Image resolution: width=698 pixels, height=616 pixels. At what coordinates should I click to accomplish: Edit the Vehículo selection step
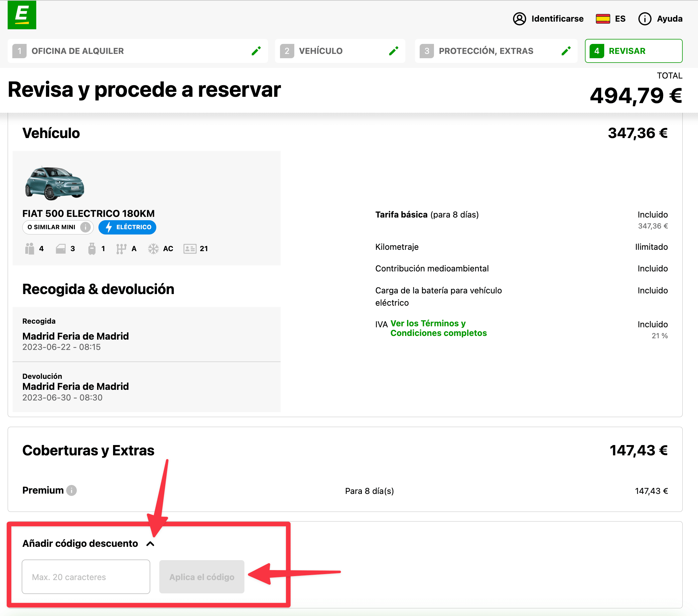click(394, 51)
